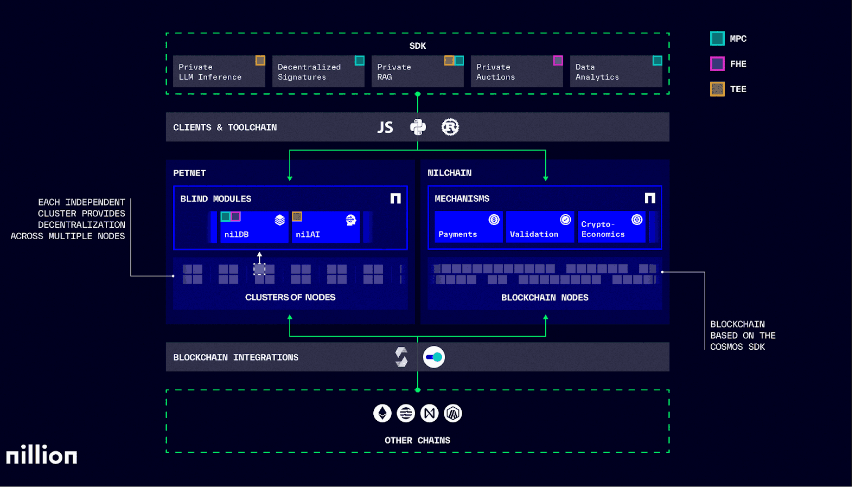Click the Validation checkmark icon
The width and height of the screenshot is (868, 488).
point(565,220)
